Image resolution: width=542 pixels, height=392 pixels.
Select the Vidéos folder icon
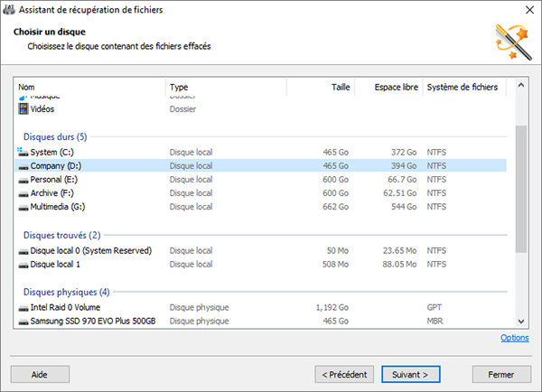click(23, 109)
